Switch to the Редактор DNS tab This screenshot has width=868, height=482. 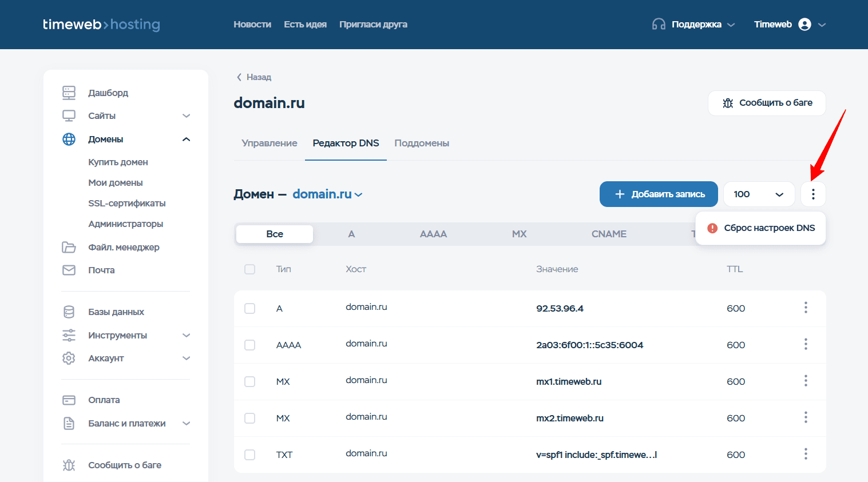tap(346, 143)
